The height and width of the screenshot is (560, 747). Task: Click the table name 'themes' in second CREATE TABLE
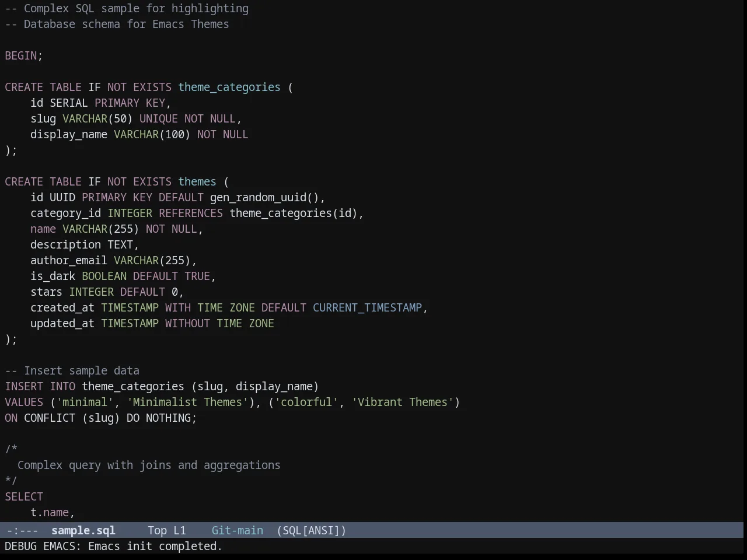[197, 182]
